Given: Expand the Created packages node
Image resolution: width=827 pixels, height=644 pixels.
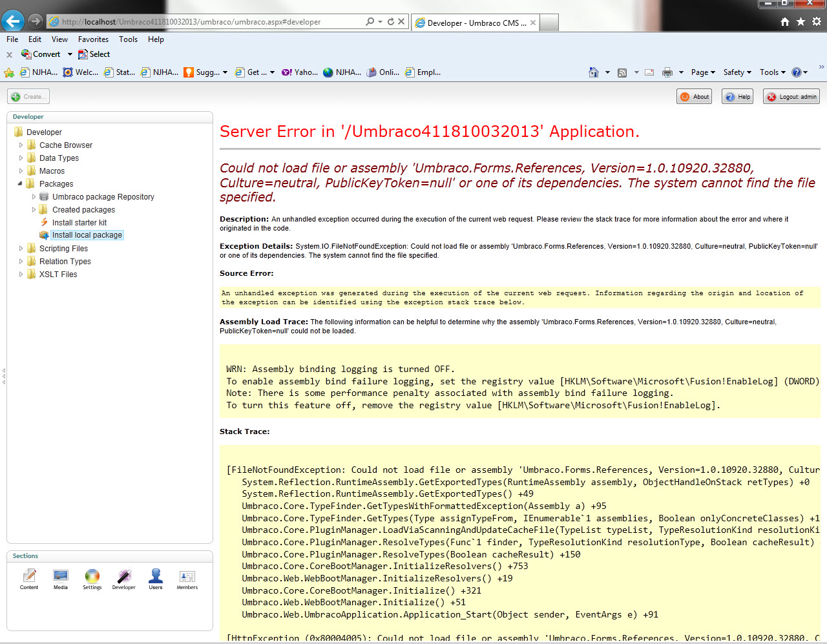Looking at the screenshot, I should point(34,210).
